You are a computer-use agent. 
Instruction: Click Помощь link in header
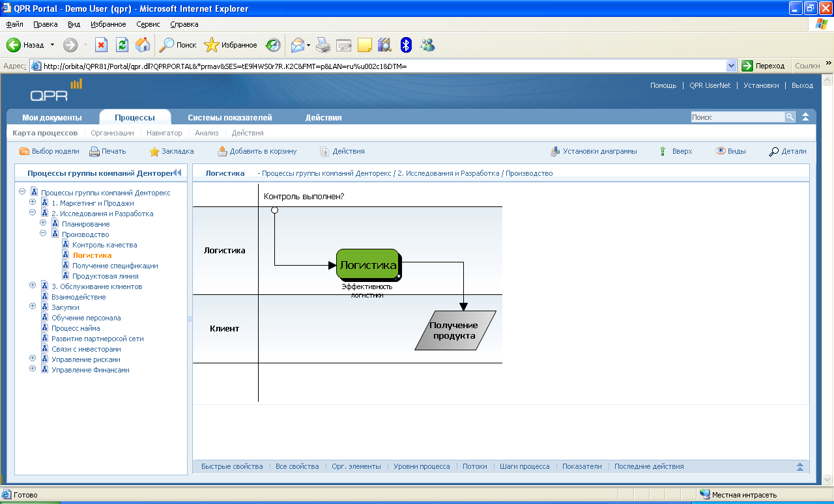663,85
